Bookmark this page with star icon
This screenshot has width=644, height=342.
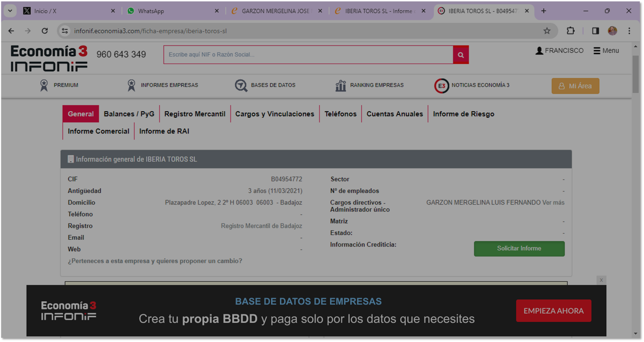pyautogui.click(x=547, y=31)
